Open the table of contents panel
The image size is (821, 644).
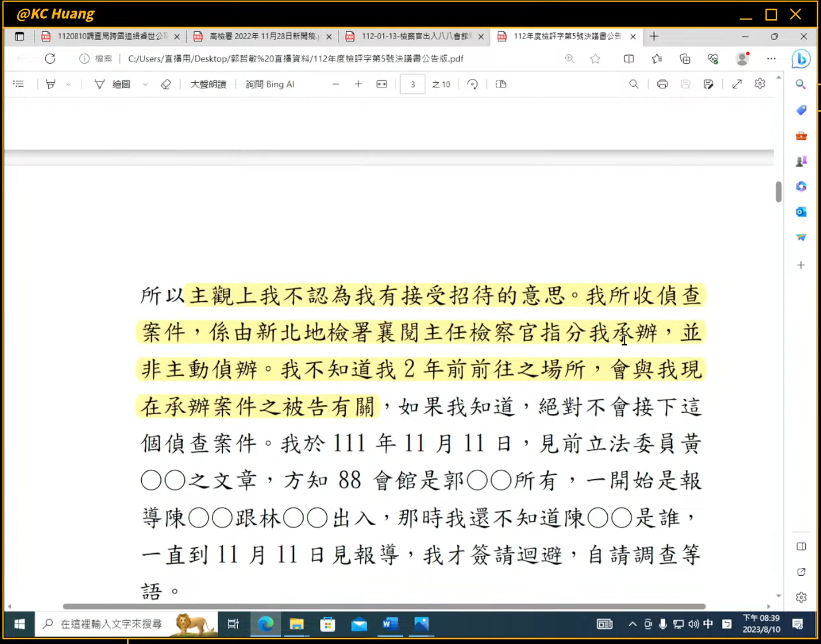coord(19,84)
